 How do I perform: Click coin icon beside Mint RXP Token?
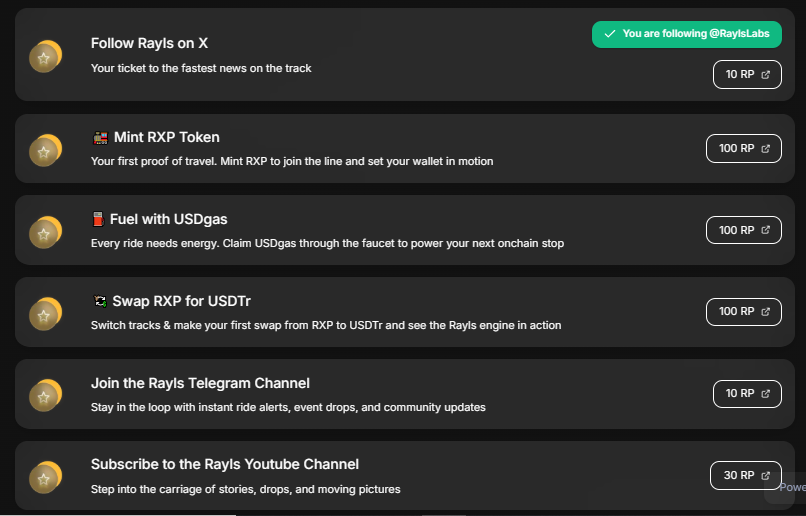tap(45, 150)
